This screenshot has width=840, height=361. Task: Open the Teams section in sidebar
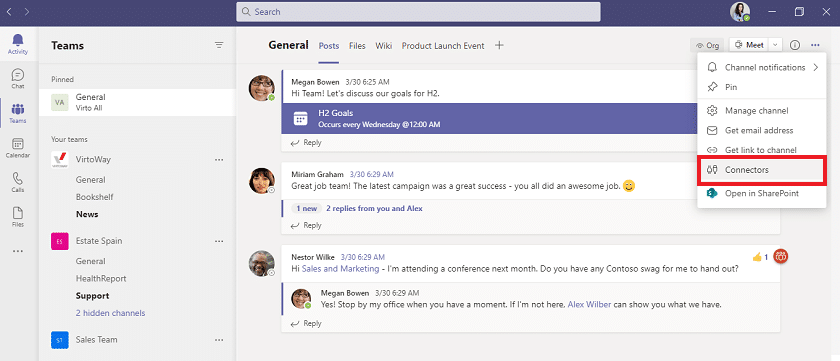(x=18, y=113)
